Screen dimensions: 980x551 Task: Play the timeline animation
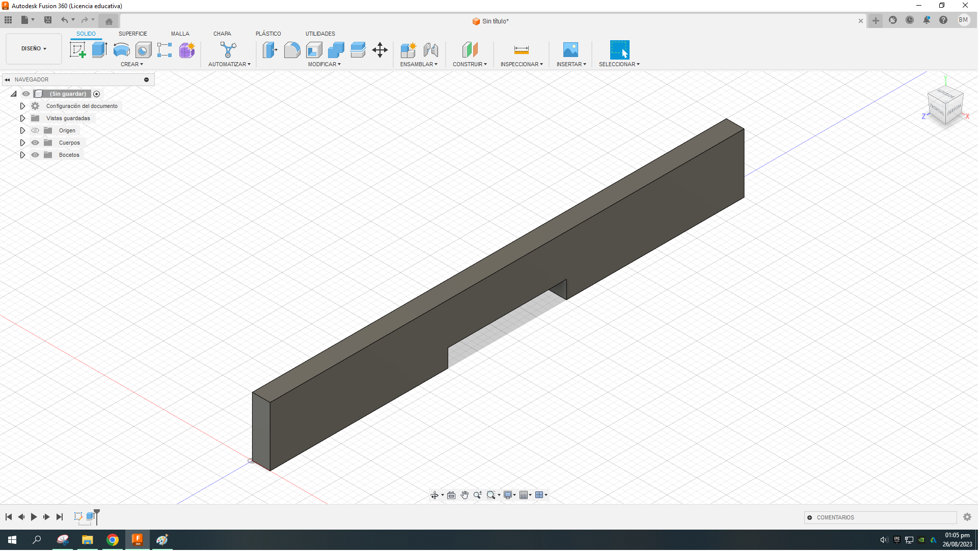34,517
